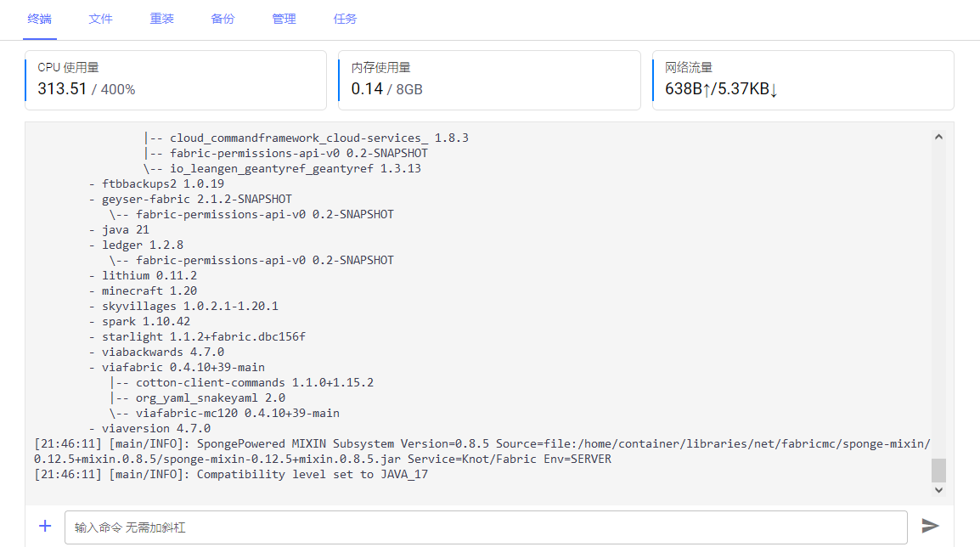Send the command with the arrow icon
This screenshot has height=547, width=980.
point(930,526)
